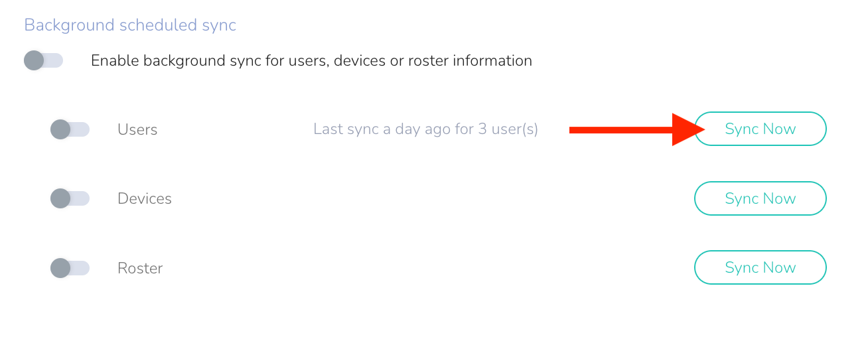Screen dimensions: 868x353
Task: Trigger an immediate device sync
Action: point(760,198)
